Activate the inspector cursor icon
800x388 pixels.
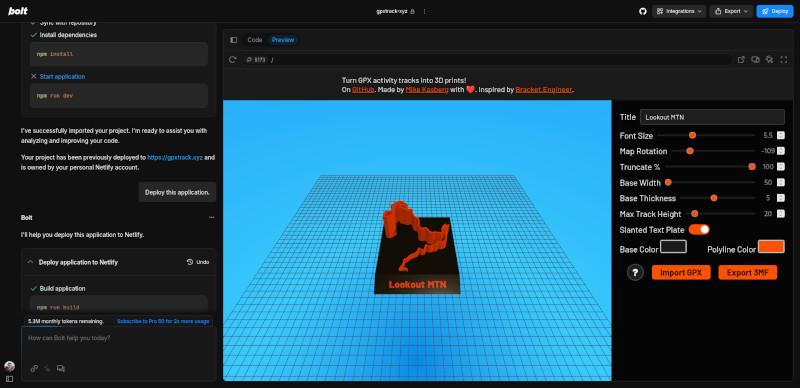point(770,60)
